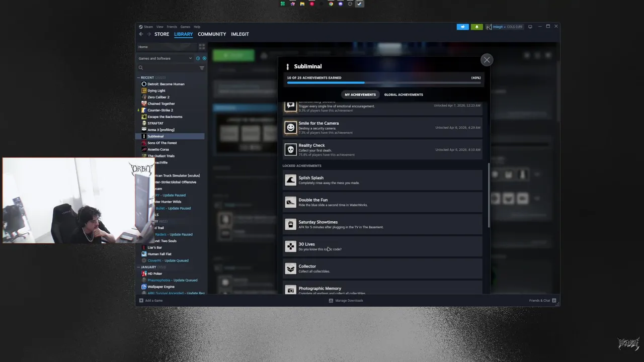Image resolution: width=644 pixels, height=362 pixels.
Task: Click the achievements progress bar
Action: 384,83
